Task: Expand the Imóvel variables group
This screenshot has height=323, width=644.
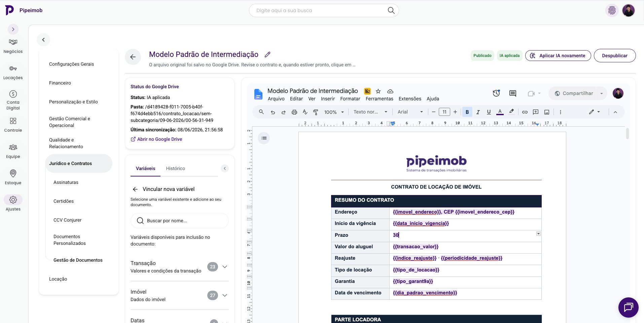Action: pos(225,295)
